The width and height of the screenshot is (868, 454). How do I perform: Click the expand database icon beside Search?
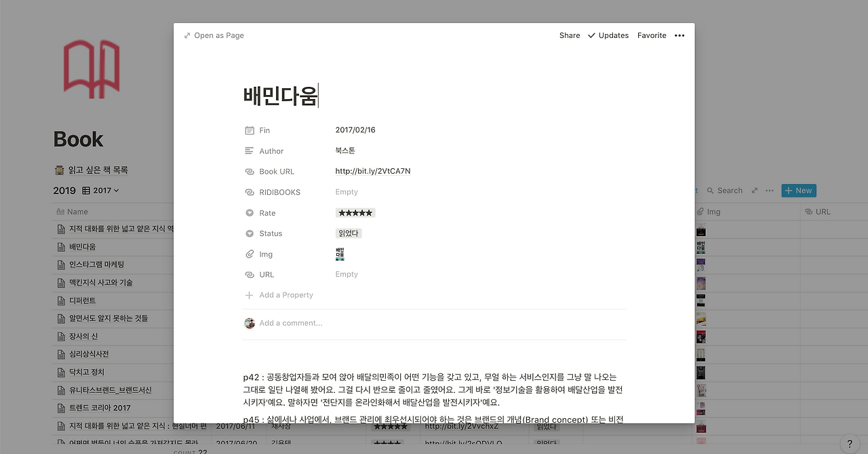[x=755, y=191]
